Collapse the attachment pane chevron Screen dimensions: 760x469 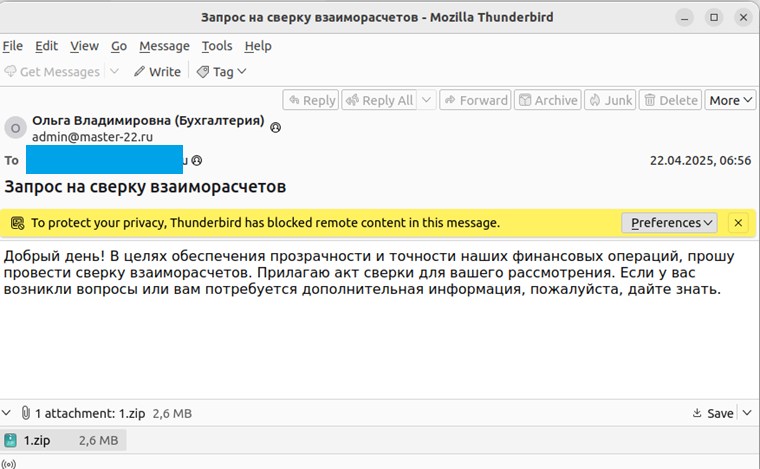pos(8,413)
